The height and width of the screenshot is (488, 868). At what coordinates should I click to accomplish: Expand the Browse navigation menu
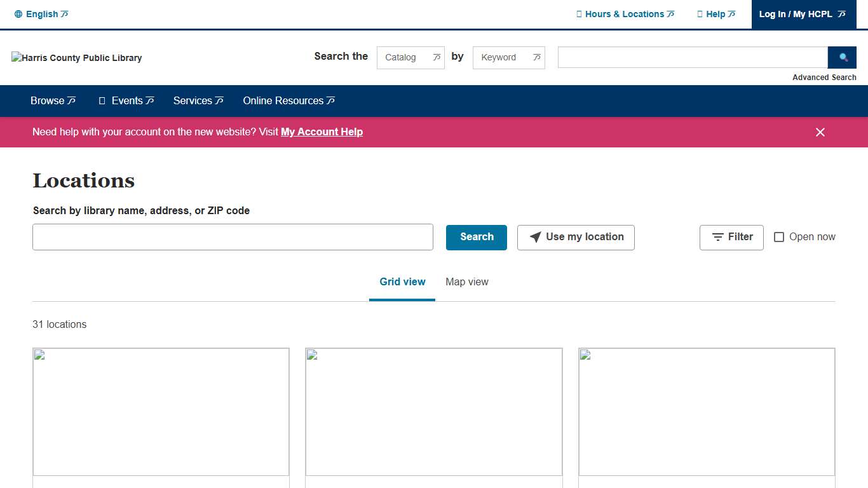click(x=53, y=101)
